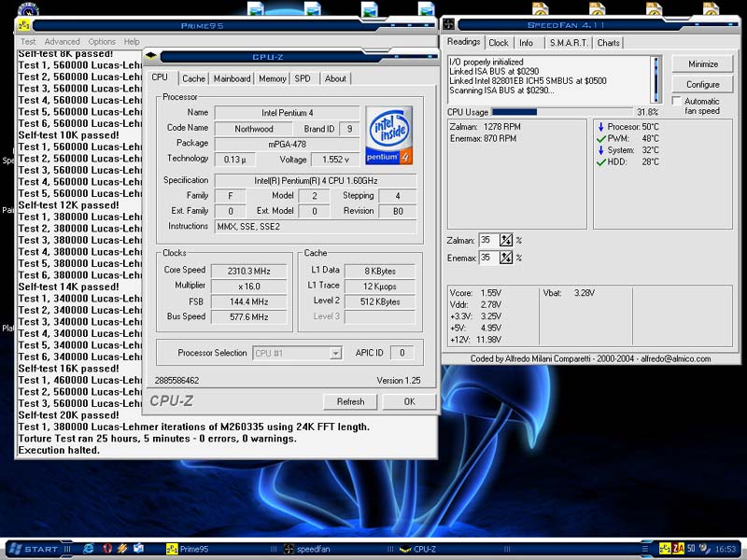
Task: Click the ZoneAlarm tray icon
Action: 678,549
